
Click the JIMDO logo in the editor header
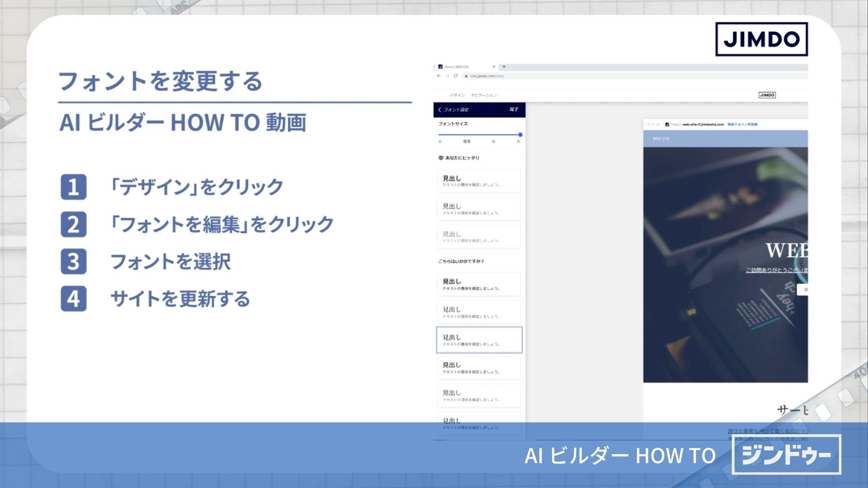[768, 95]
